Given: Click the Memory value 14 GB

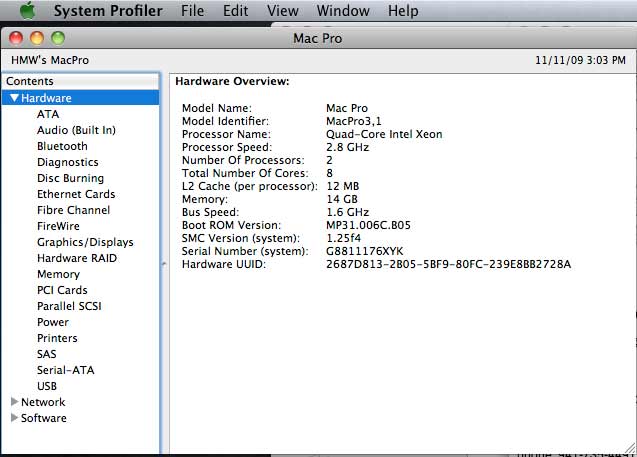Looking at the screenshot, I should [x=342, y=199].
